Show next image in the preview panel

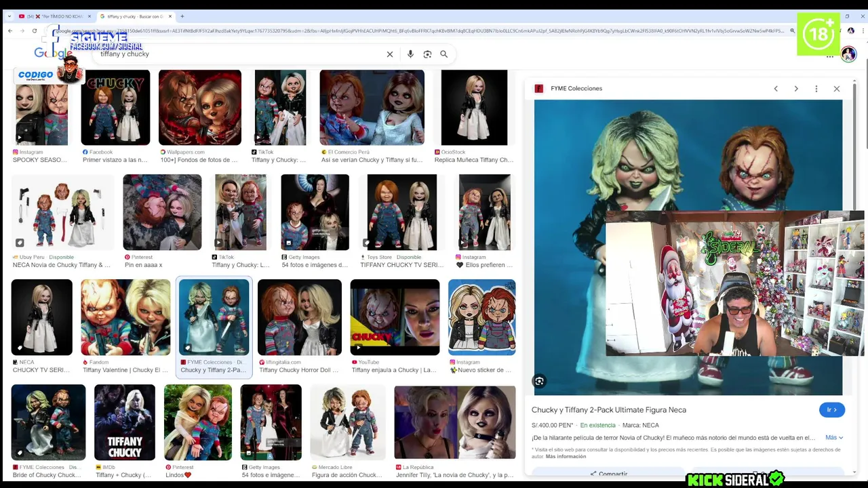[796, 89]
